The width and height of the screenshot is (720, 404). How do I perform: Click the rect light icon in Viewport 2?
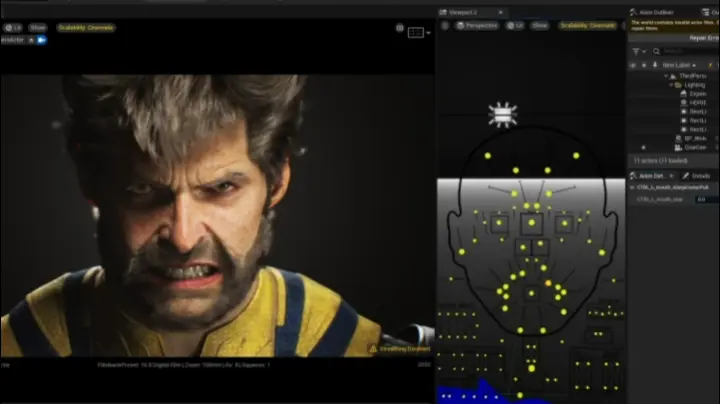tap(503, 115)
